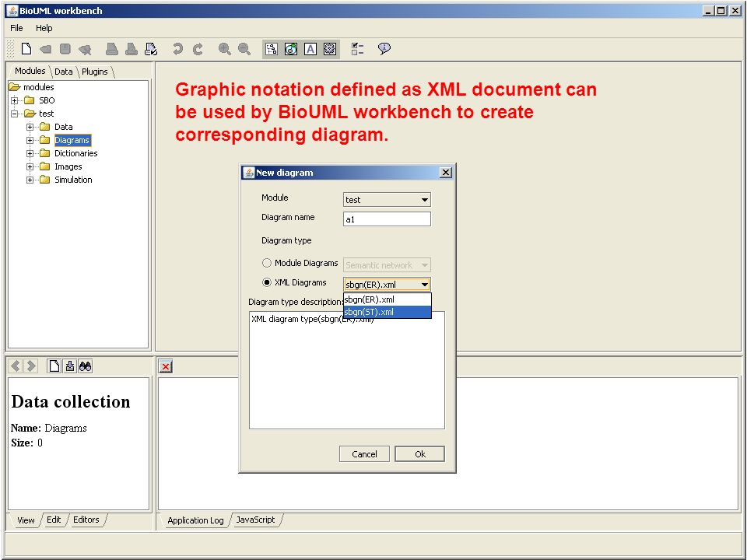747x560 pixels.
Task: Click the forward arrow in the lower panel
Action: tap(31, 366)
